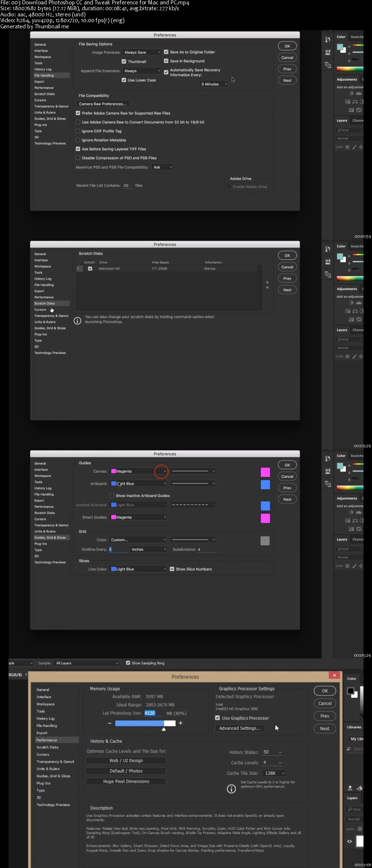The width and height of the screenshot is (372, 868).
Task: Click Next in Scratch Disks dialog
Action: click(x=287, y=290)
